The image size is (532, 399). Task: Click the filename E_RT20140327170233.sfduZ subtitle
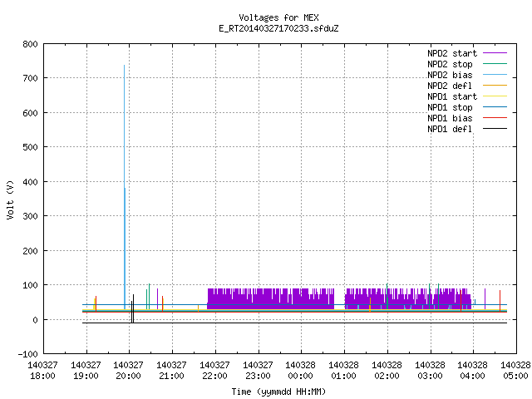click(278, 28)
